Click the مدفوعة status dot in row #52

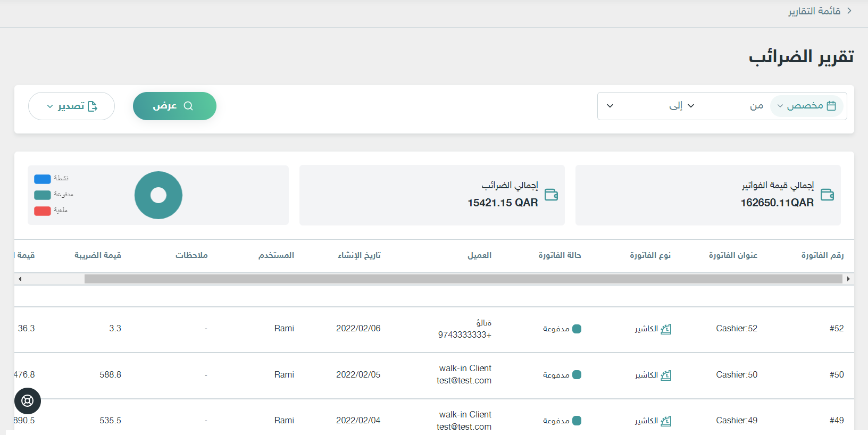point(577,329)
